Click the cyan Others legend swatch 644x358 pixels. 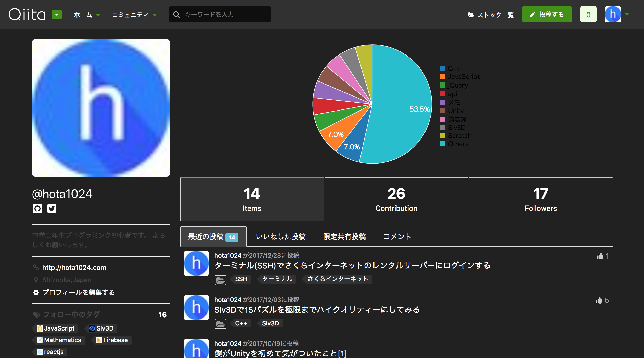pos(443,144)
